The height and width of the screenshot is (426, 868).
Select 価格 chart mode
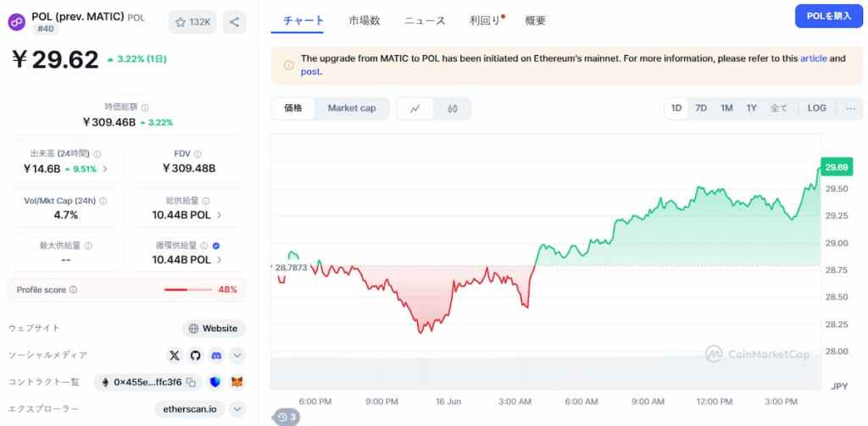(x=293, y=108)
